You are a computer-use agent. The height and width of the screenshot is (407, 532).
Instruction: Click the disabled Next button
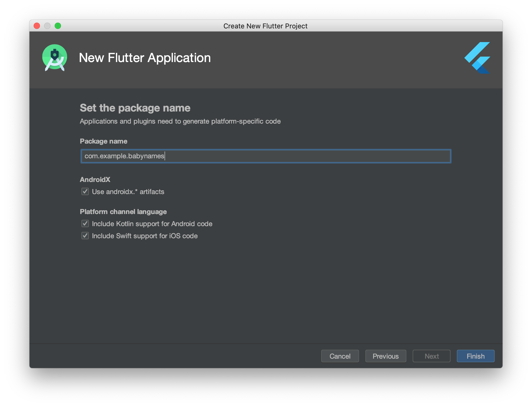click(431, 356)
